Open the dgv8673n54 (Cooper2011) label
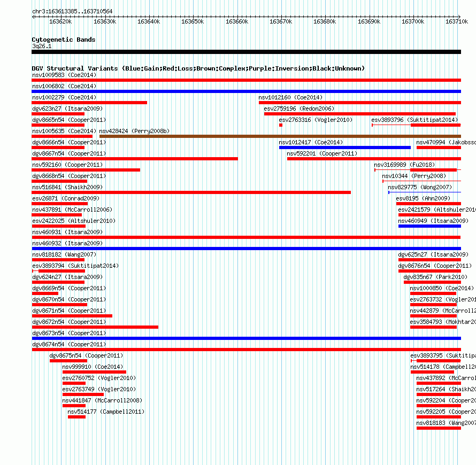This screenshot has height=465, width=476. [69, 333]
